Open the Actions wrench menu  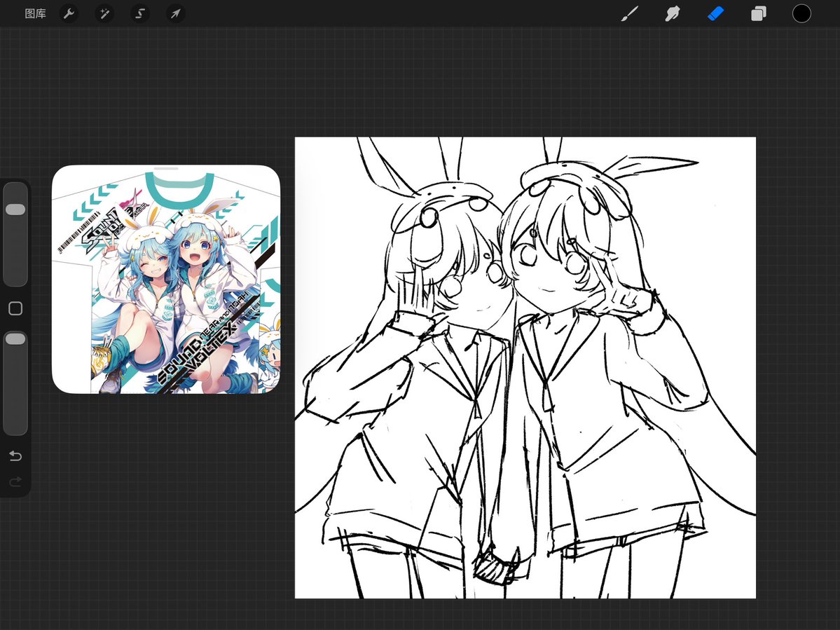tap(69, 13)
